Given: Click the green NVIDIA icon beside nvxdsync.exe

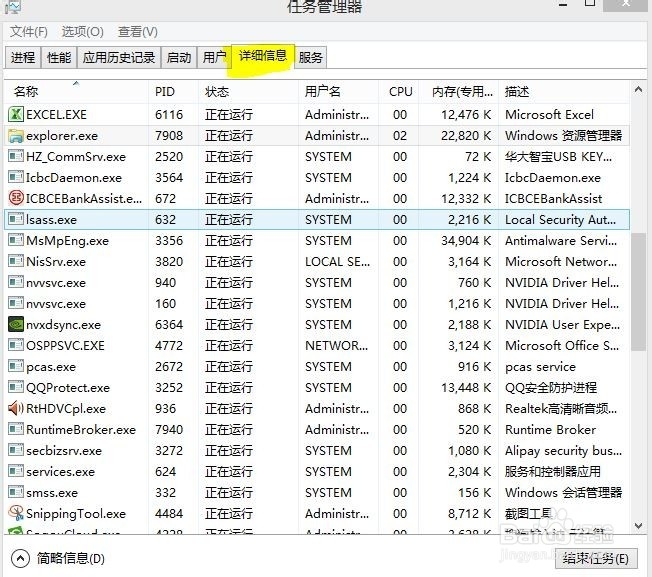Looking at the screenshot, I should pyautogui.click(x=16, y=324).
